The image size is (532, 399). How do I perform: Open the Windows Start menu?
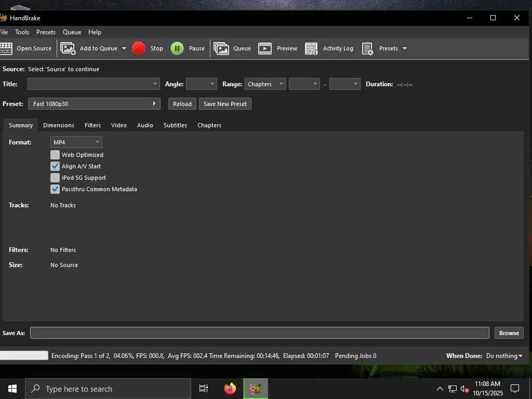(12, 389)
